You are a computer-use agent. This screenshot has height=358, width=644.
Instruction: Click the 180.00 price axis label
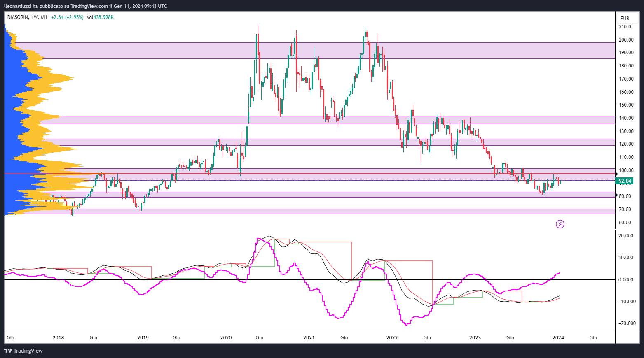[x=626, y=66]
